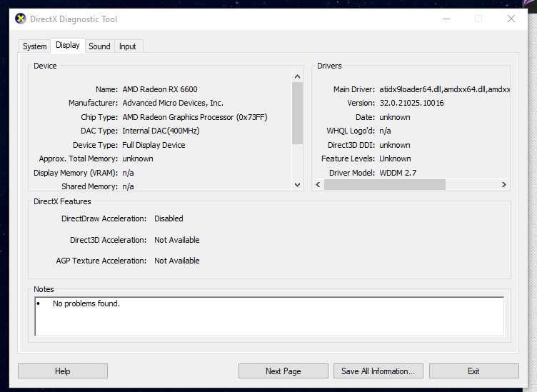Screen dimensions: 537x392
Task: Click the Next Page button
Action: [283, 371]
